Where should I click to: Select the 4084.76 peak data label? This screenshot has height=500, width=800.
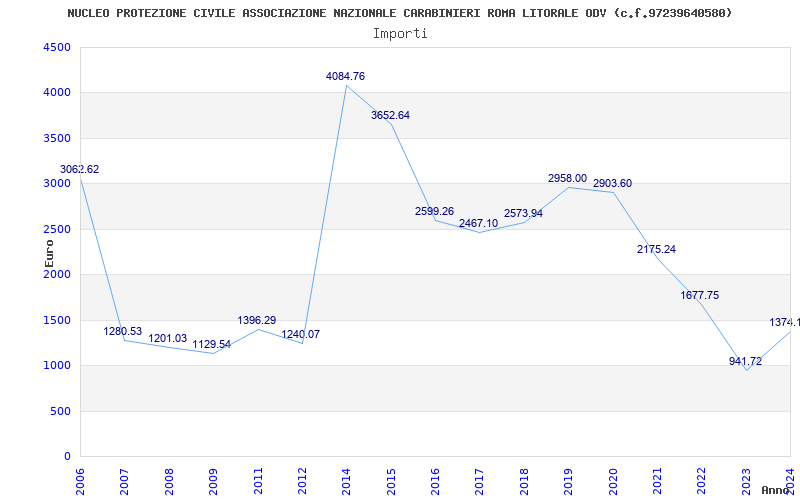pyautogui.click(x=345, y=77)
